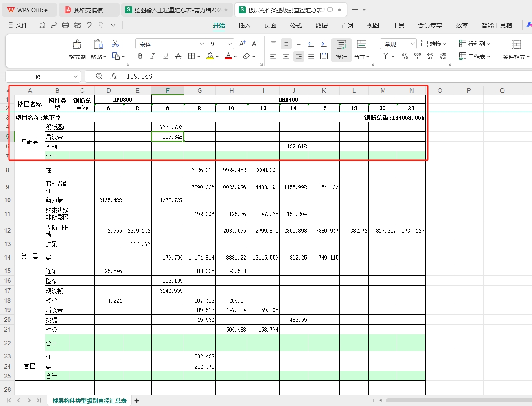Switch to the Review (审阅) tab
The image size is (532, 406).
pyautogui.click(x=347, y=25)
